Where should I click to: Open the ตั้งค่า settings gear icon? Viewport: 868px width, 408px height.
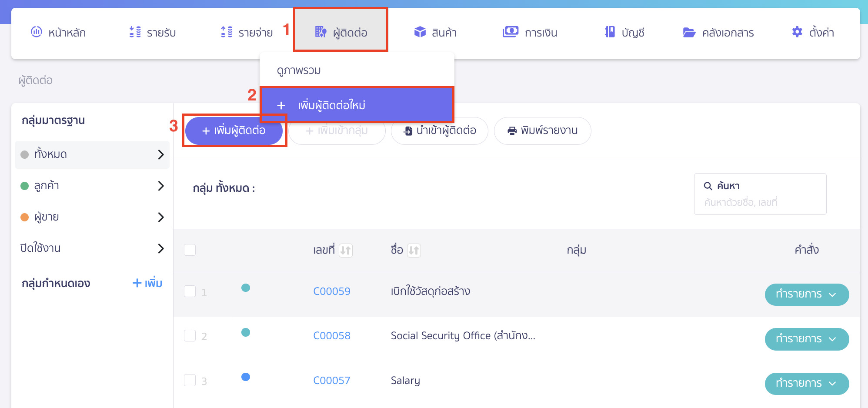click(797, 32)
